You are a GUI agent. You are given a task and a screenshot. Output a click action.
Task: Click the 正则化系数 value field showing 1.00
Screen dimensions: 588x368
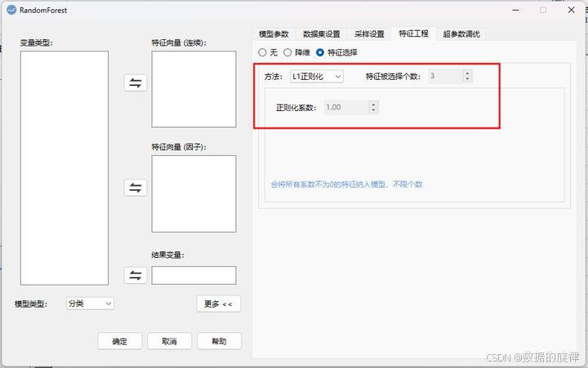click(347, 108)
